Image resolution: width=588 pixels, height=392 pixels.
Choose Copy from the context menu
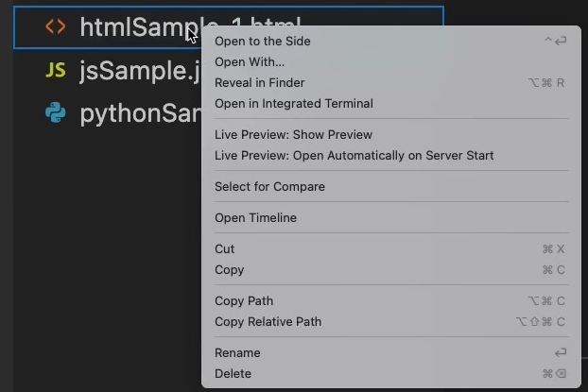point(391,269)
